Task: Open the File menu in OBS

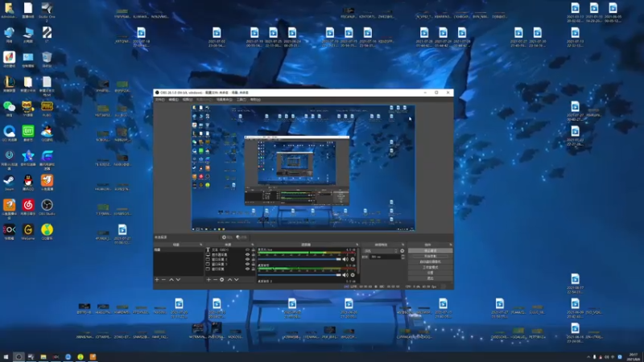Action: pos(159,99)
